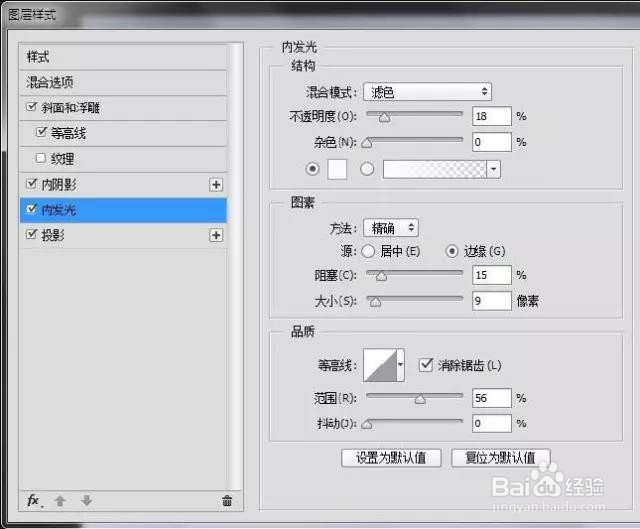Toggle the 投影 checkbox
Image resolution: width=640 pixels, height=529 pixels.
(x=31, y=234)
